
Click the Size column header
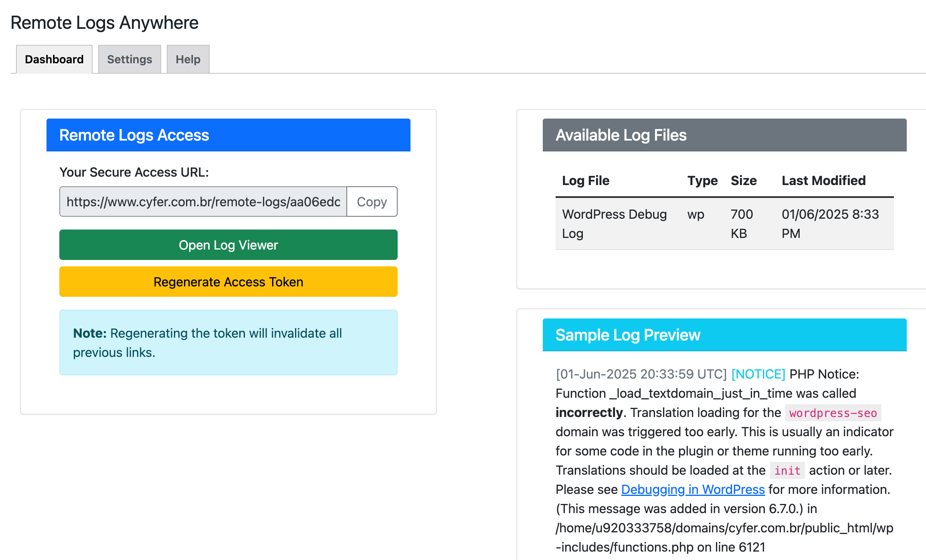pyautogui.click(x=744, y=181)
